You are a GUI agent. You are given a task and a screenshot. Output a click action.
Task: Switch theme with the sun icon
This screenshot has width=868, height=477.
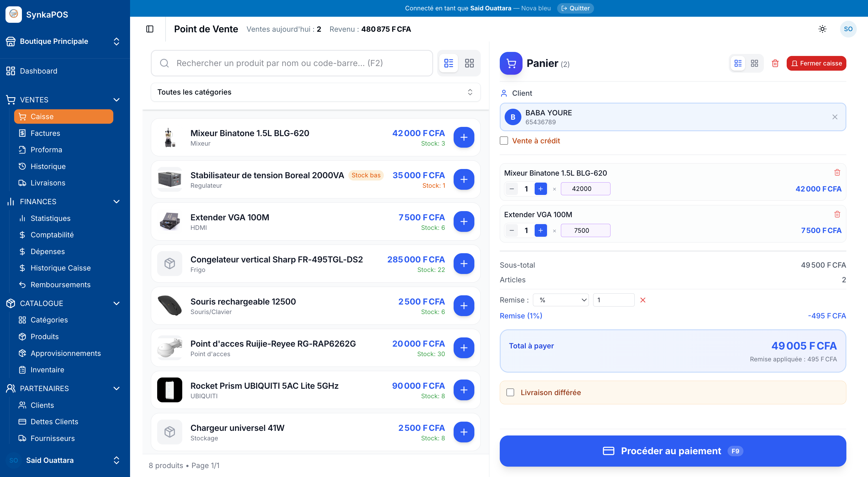click(x=822, y=29)
